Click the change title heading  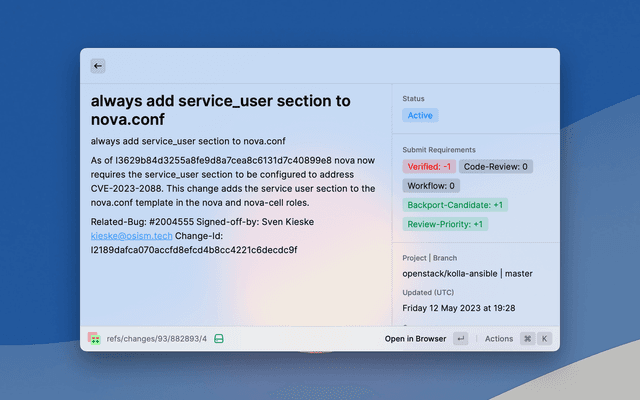click(x=220, y=110)
